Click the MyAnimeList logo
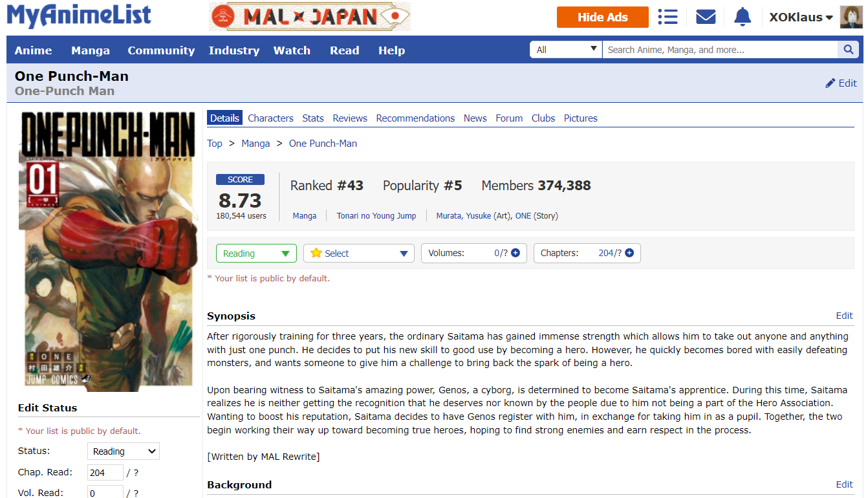 tap(79, 16)
